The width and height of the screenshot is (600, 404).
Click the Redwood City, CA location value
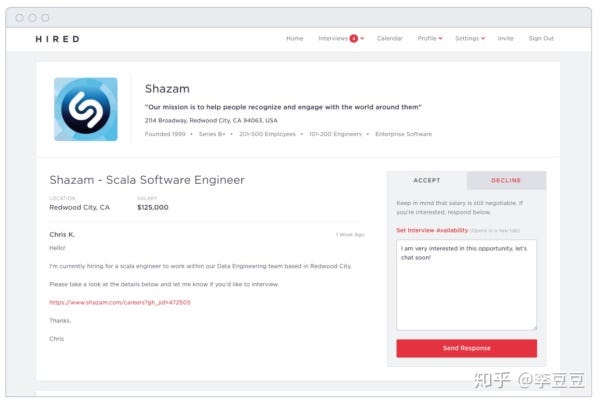[80, 207]
